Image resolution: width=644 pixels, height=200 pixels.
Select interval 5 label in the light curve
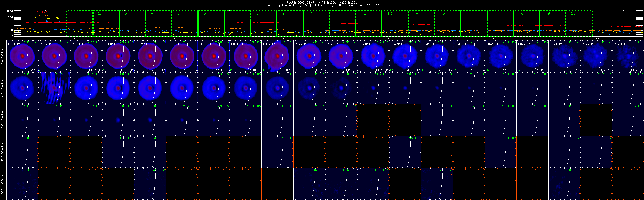point(178,13)
